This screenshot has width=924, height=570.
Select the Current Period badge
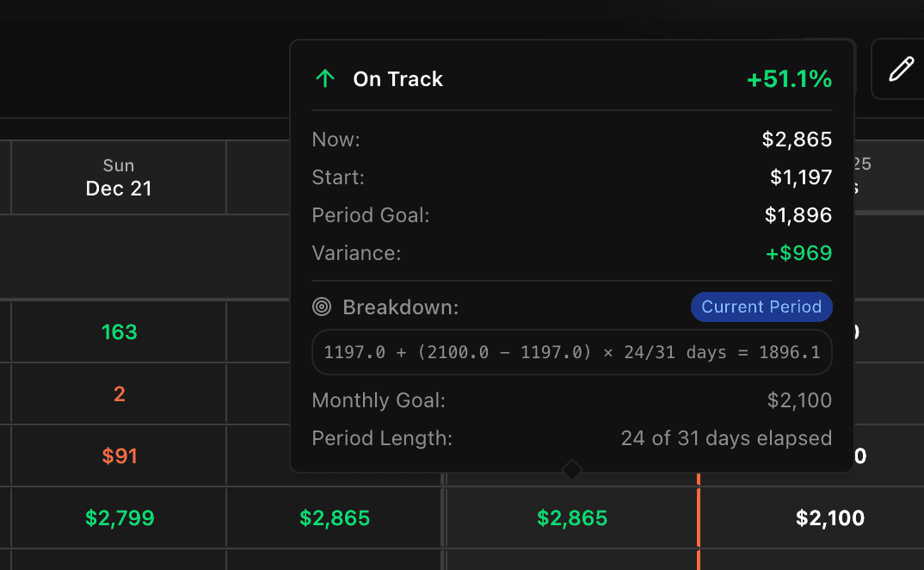coord(761,307)
